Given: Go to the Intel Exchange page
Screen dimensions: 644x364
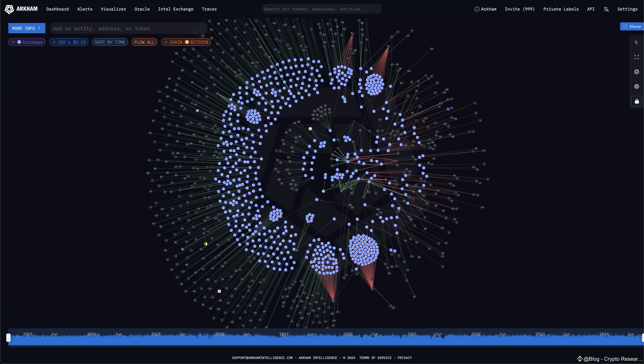Looking at the screenshot, I should [x=175, y=9].
